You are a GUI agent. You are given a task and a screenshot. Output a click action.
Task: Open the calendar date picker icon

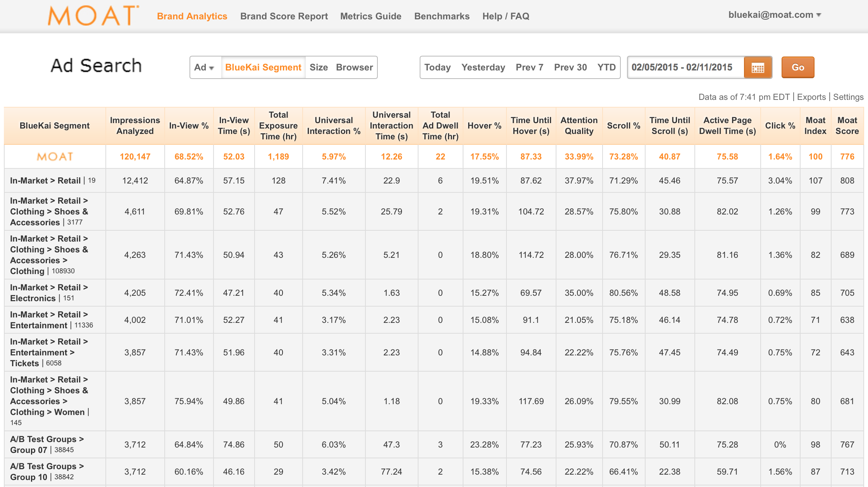pyautogui.click(x=758, y=68)
